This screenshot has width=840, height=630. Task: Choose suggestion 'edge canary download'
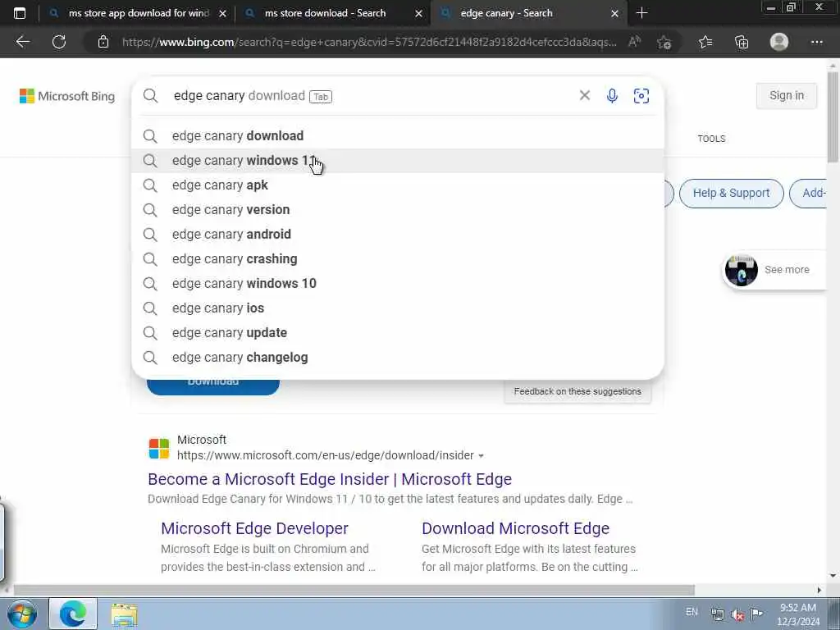(398, 135)
